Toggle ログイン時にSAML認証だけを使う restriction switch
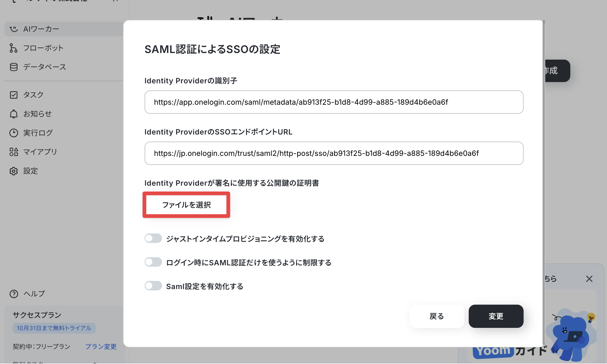This screenshot has width=607, height=364. 153,262
